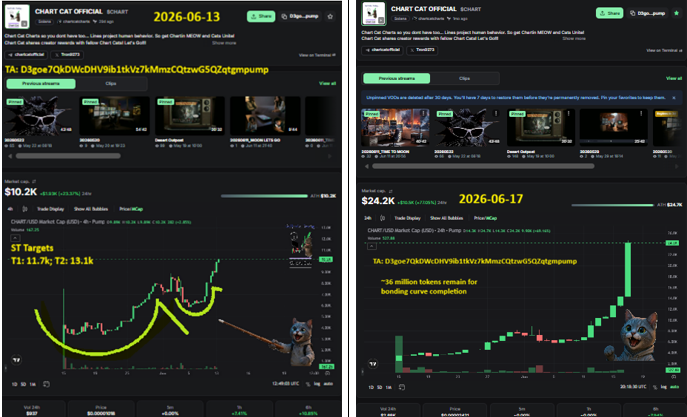Open the Tron0273 X link in the 2026-06-13 panel

[x=67, y=55]
